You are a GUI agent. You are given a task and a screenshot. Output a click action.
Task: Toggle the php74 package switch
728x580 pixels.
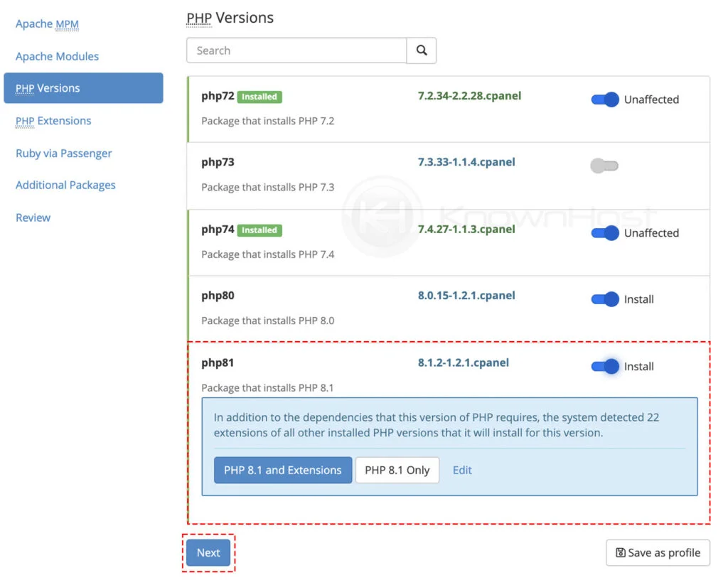605,232
